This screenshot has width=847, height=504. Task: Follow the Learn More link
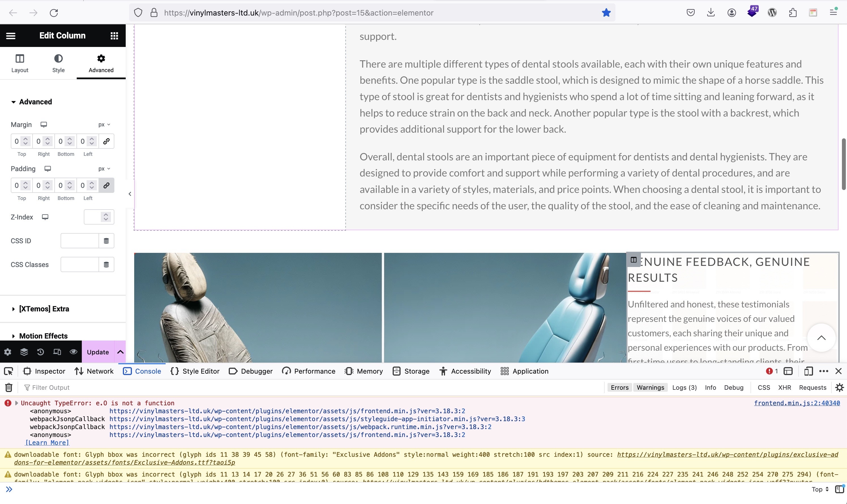click(47, 443)
